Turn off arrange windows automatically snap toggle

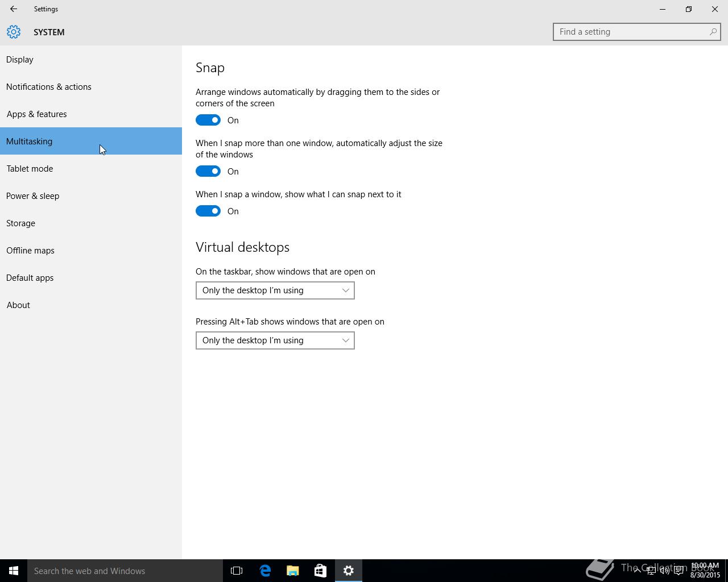pyautogui.click(x=208, y=120)
